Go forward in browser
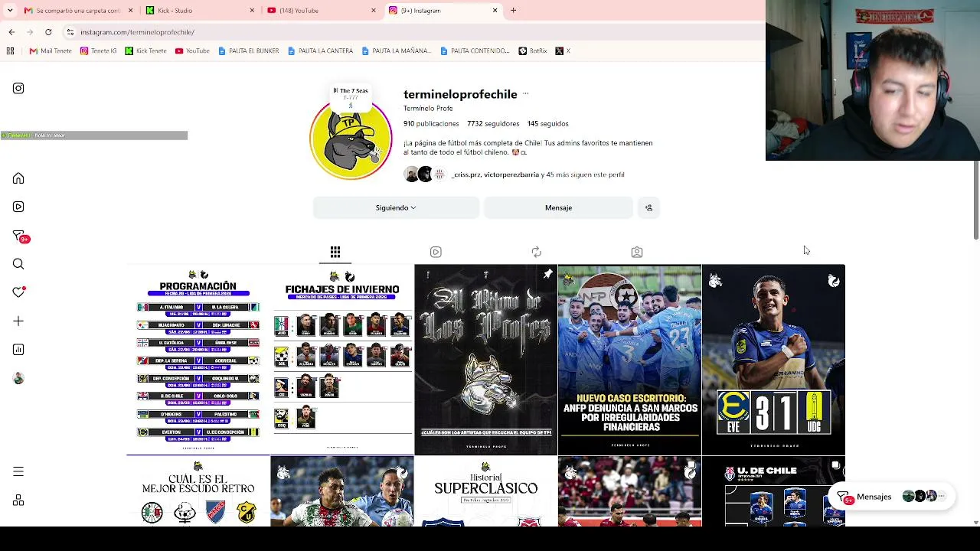 tap(30, 32)
